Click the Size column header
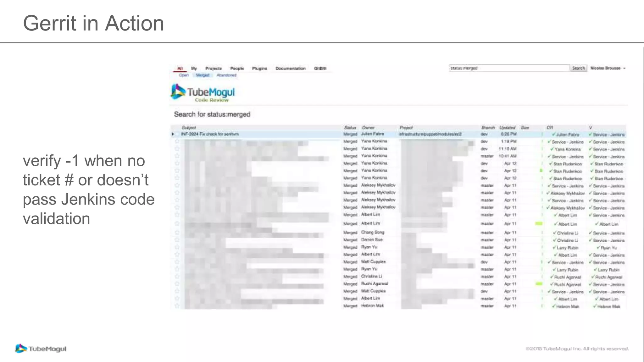 click(x=525, y=128)
